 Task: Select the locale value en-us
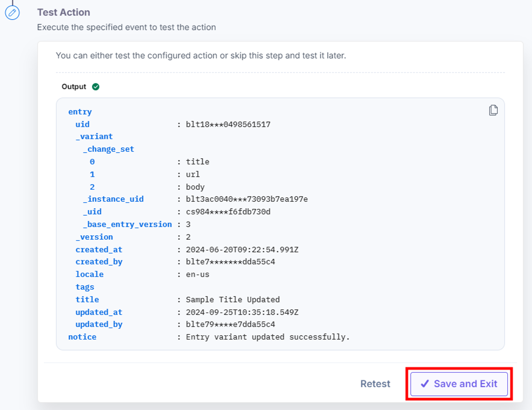198,274
